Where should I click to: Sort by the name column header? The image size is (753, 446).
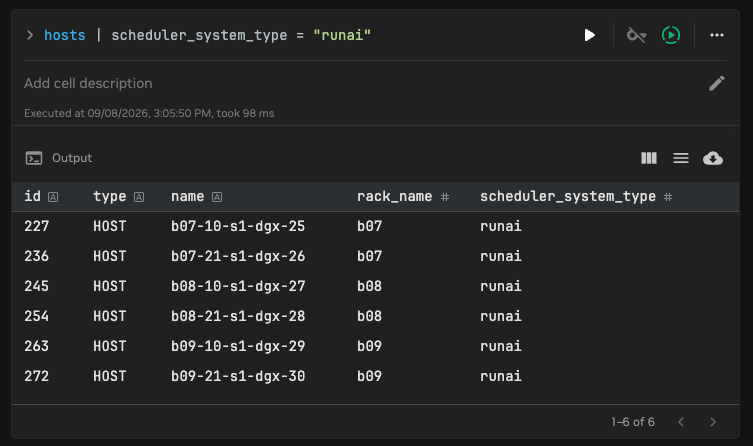[188, 196]
